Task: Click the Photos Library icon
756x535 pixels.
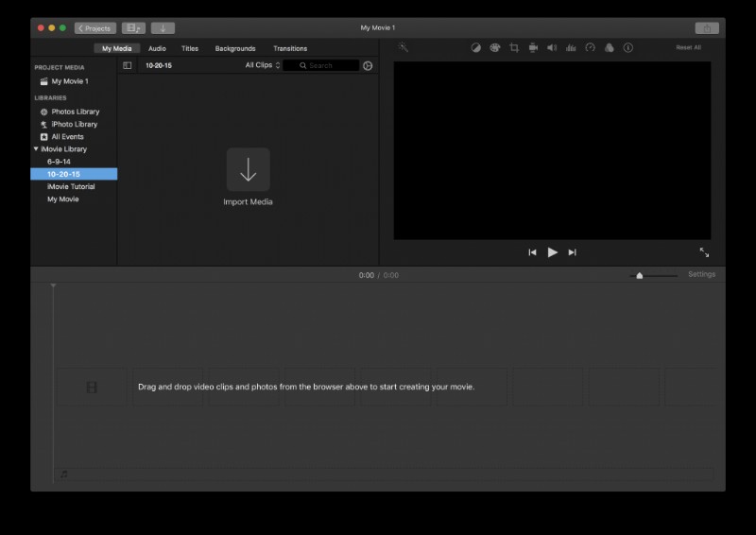Action: pyautogui.click(x=43, y=112)
